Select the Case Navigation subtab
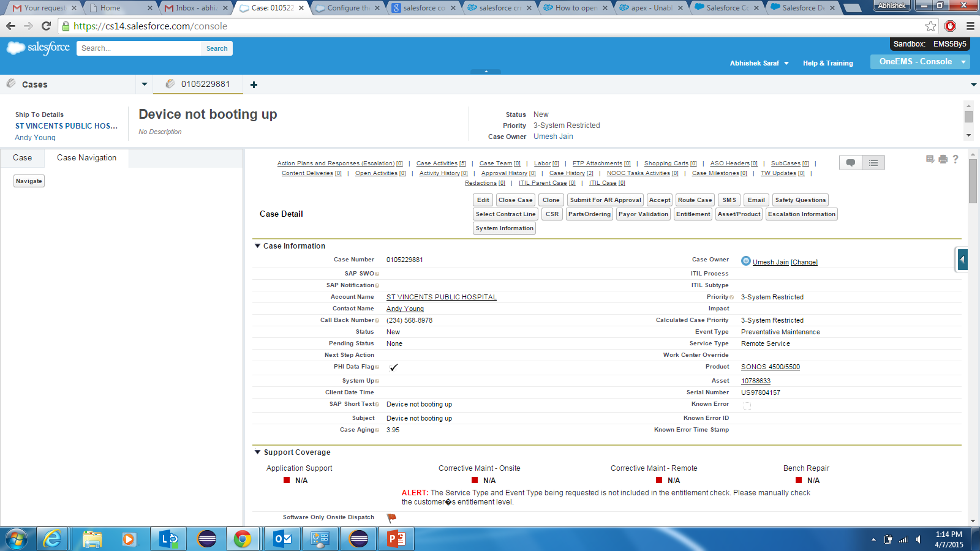This screenshot has height=551, width=980. tap(86, 158)
